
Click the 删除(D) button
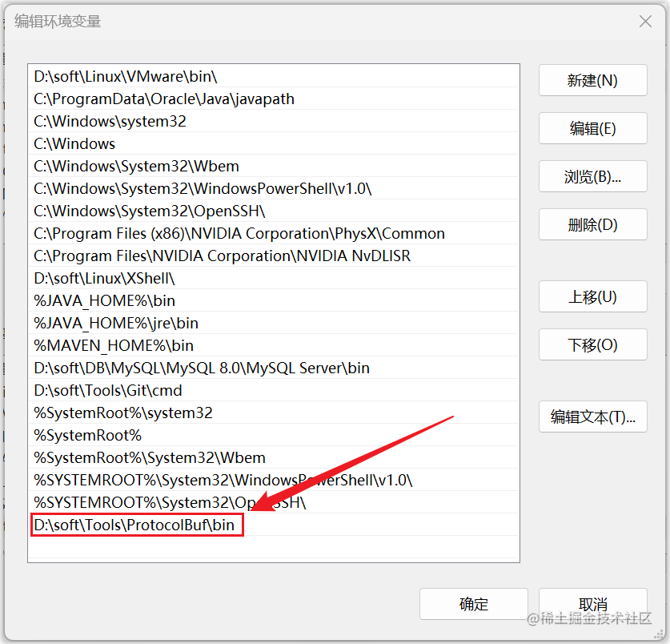point(592,224)
